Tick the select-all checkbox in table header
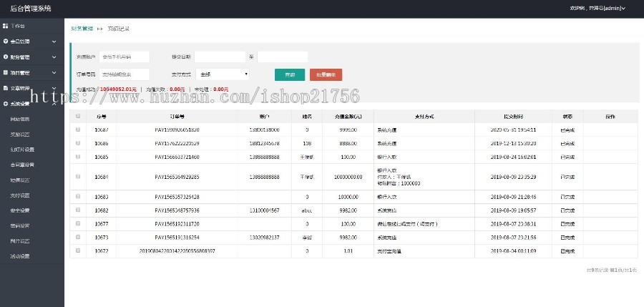This screenshot has width=644, height=307. [x=78, y=116]
